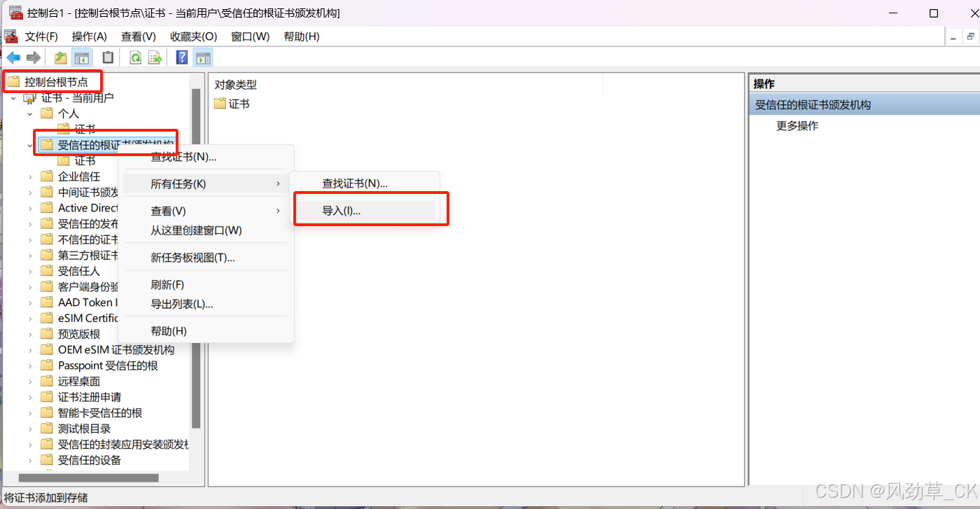
Task: Collapse the 受信任的根证书颁发机构 chevron
Action: coord(30,145)
